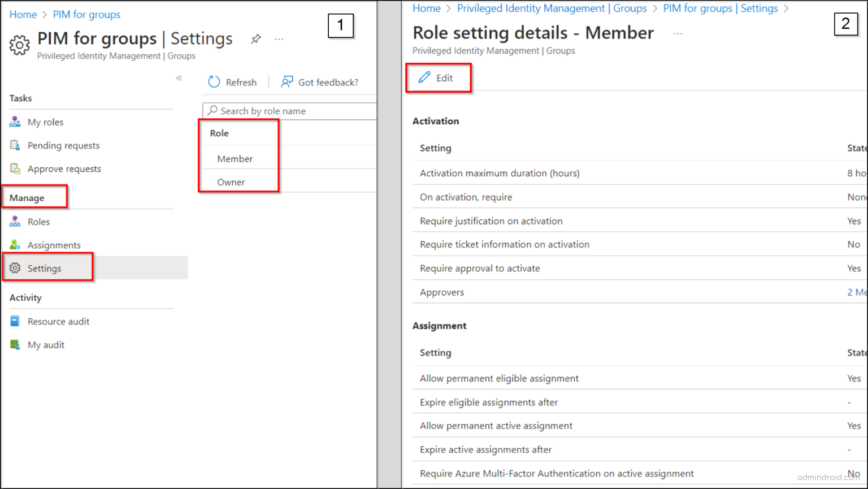868x489 pixels.
Task: Open Settings under the Manage section
Action: coord(44,268)
